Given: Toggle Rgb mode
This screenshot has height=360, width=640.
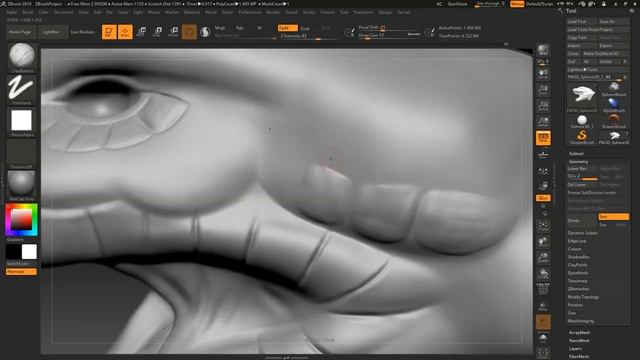Looking at the screenshot, I should point(240,28).
